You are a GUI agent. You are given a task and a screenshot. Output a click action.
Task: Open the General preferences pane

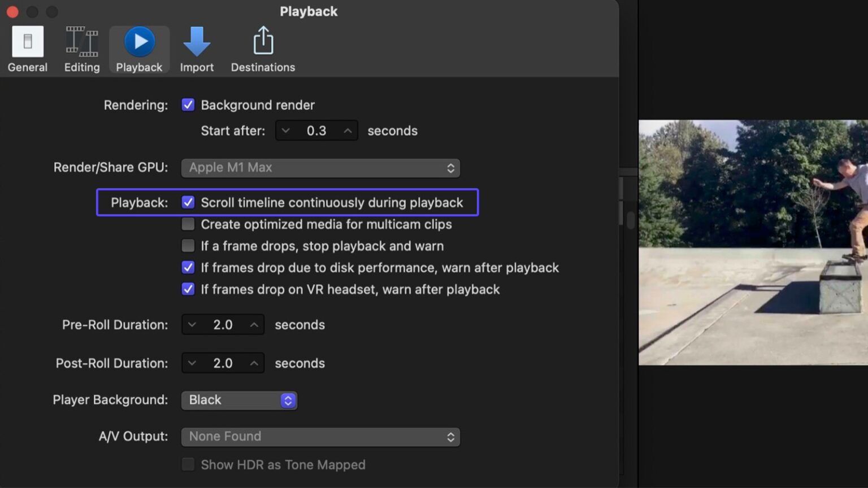point(27,48)
